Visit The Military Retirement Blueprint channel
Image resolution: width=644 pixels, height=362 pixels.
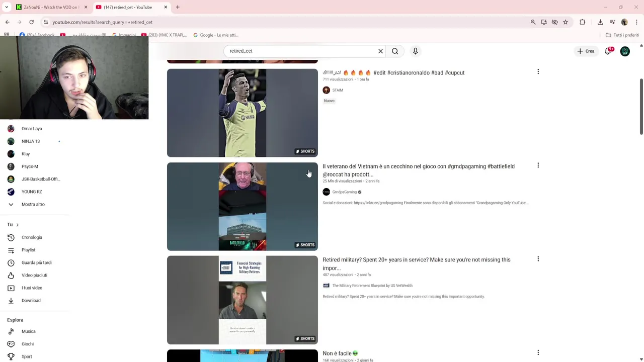[372, 286]
